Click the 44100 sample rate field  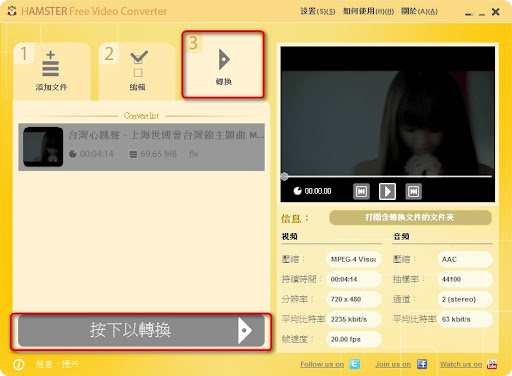pyautogui.click(x=465, y=279)
